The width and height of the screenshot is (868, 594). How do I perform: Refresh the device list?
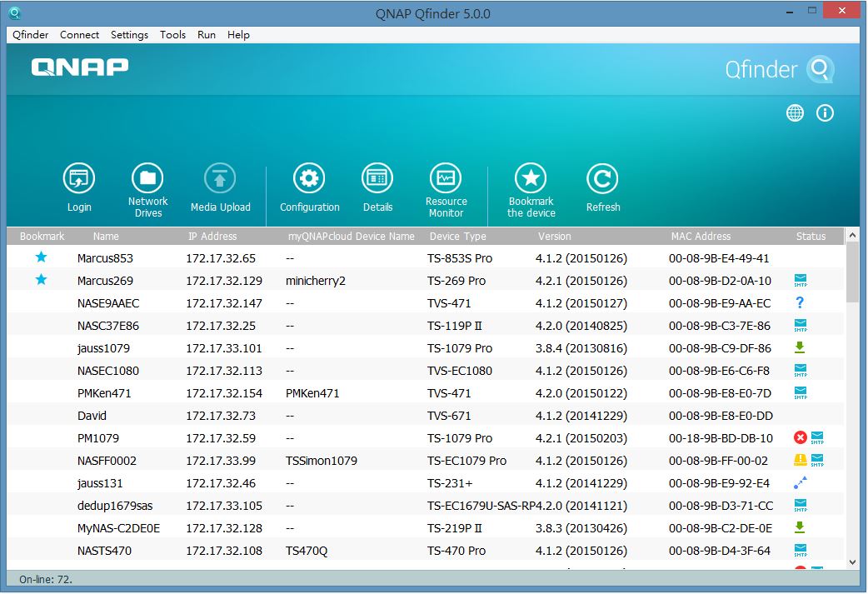point(602,178)
